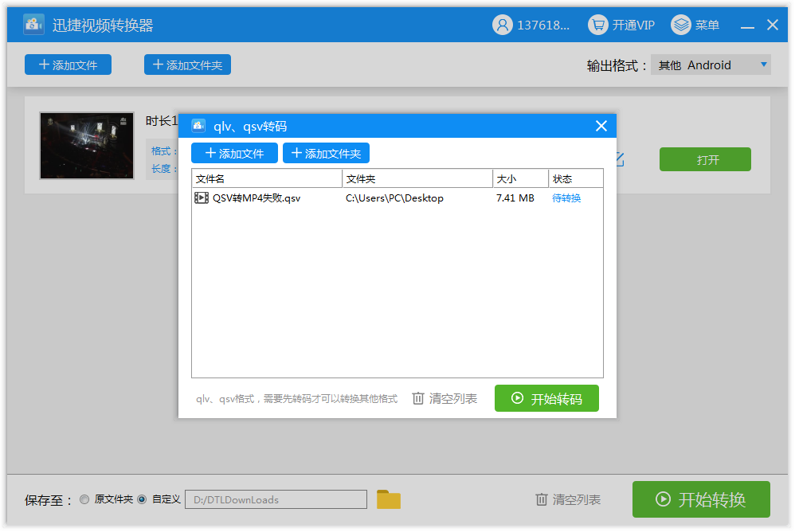Click 清空列表 in the main window bottom bar
The image size is (795, 532).
coord(568,499)
